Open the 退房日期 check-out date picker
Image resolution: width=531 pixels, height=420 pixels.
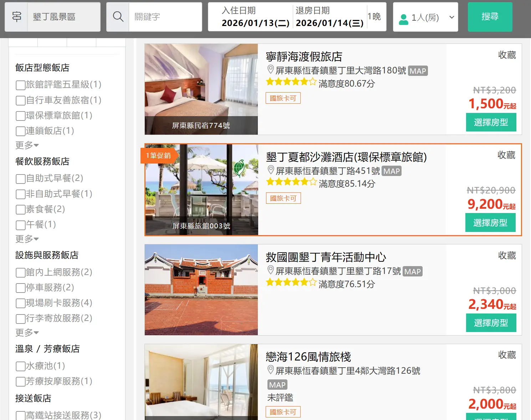pyautogui.click(x=329, y=17)
